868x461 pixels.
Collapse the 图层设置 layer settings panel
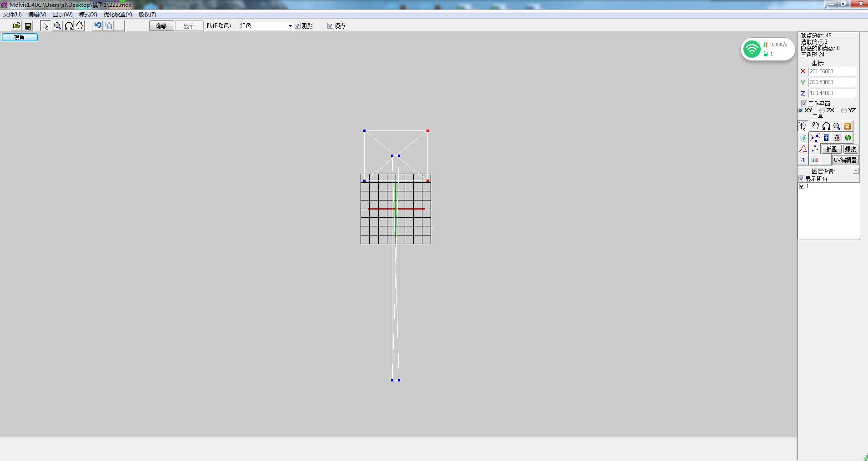pyautogui.click(x=855, y=171)
